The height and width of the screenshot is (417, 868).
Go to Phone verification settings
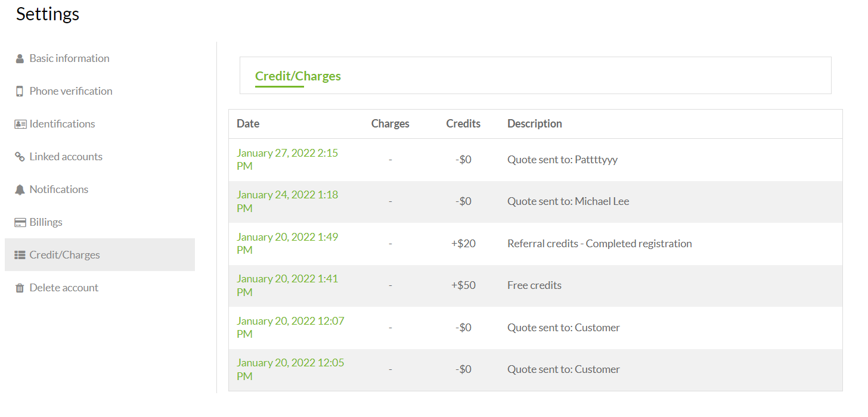[x=71, y=91]
